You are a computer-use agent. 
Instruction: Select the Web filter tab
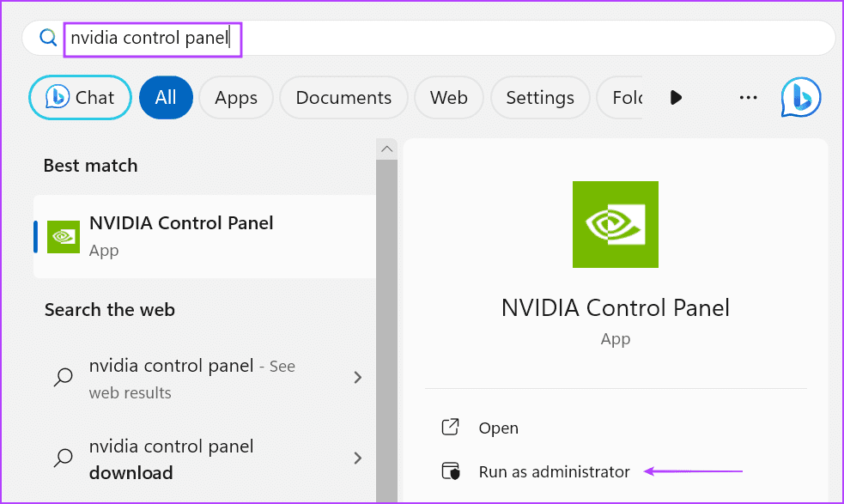[x=448, y=97]
